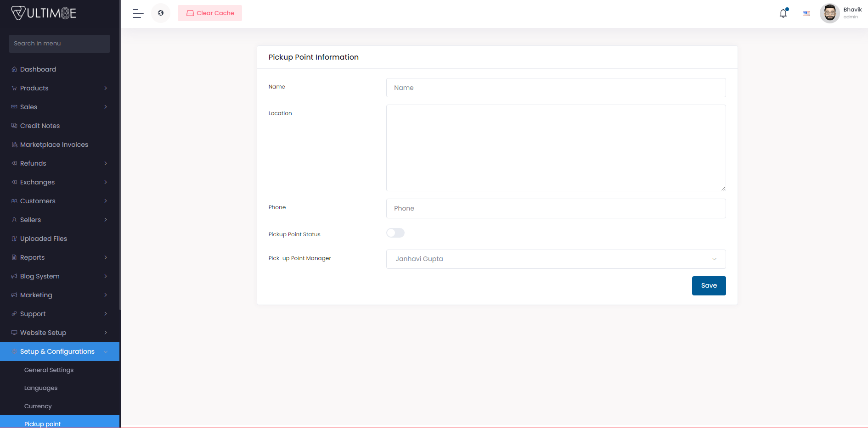Viewport: 868px width, 428px height.
Task: Toggle the Pickup Point Status switch
Action: click(395, 233)
